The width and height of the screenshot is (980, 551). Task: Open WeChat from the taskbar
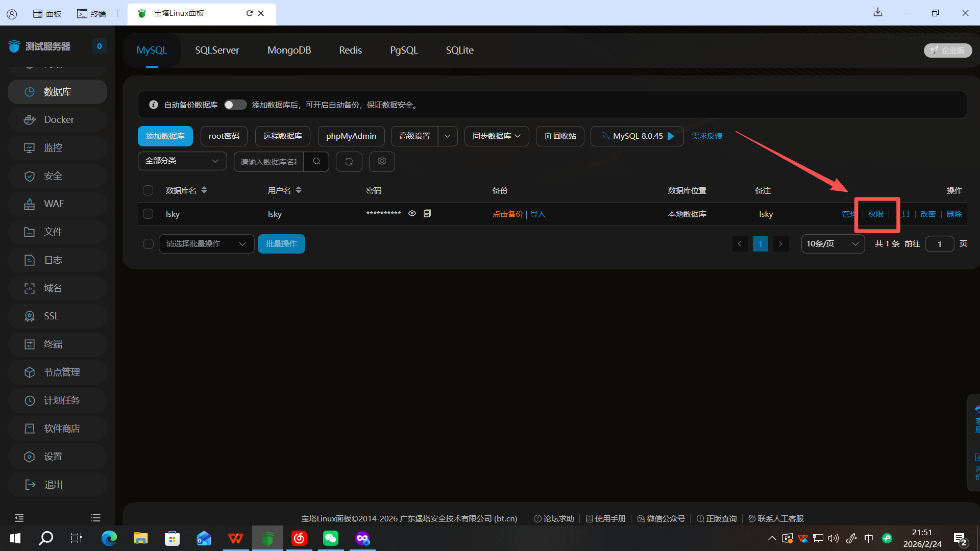(x=331, y=538)
